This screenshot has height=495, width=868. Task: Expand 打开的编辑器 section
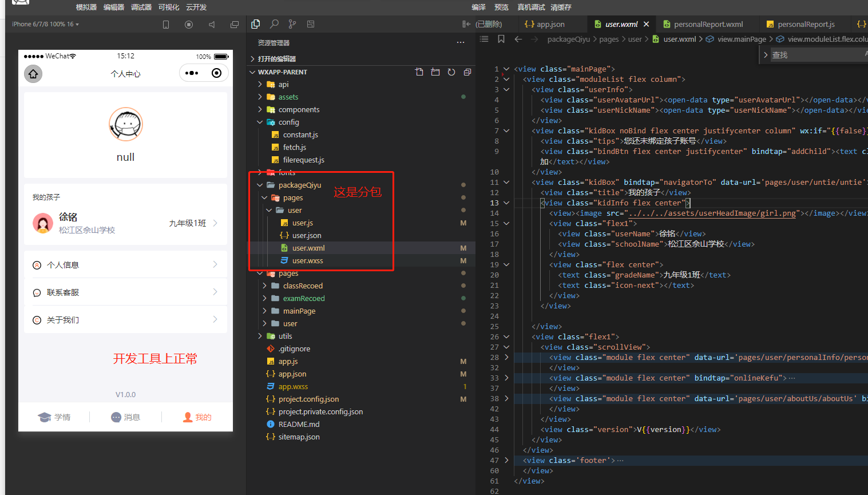[277, 59]
